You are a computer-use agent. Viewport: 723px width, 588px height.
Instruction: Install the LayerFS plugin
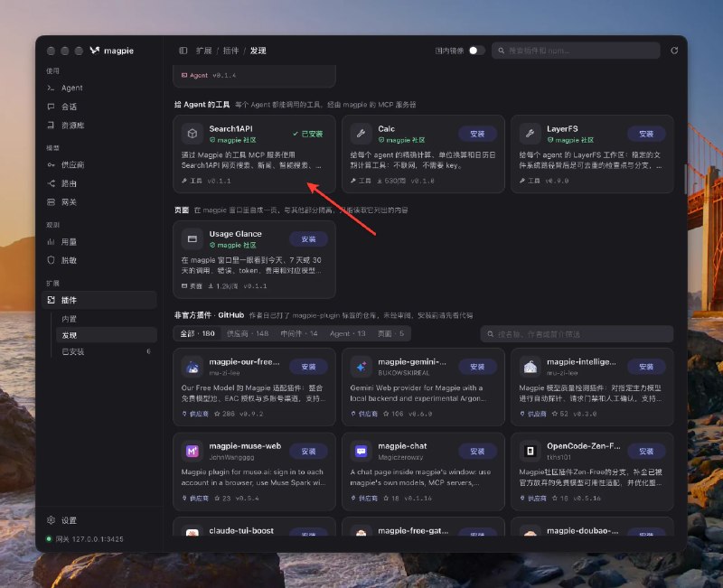(646, 134)
